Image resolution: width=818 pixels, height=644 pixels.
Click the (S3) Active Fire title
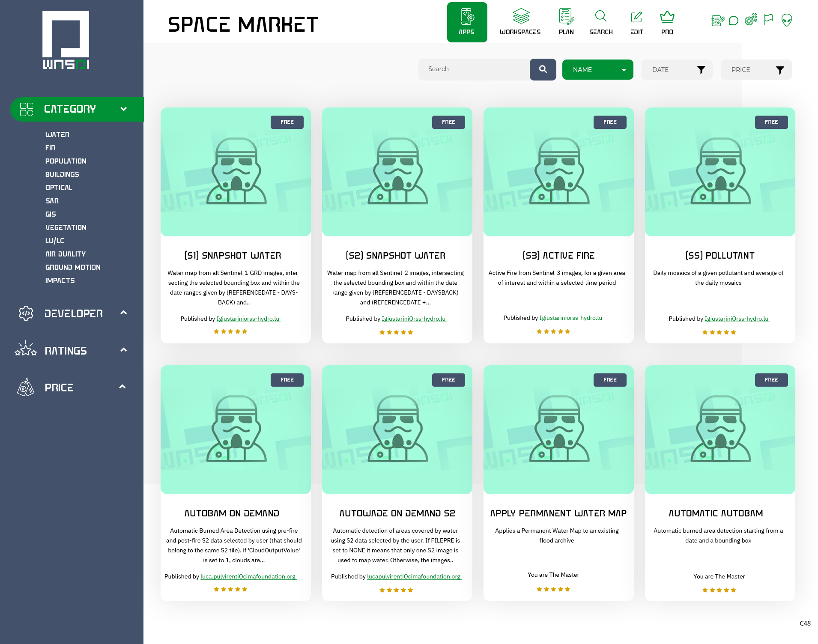tap(558, 256)
